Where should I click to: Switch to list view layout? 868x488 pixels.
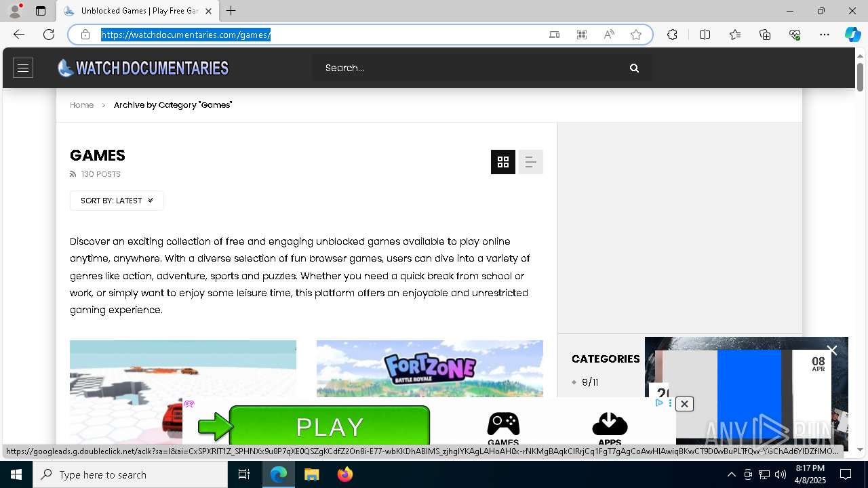click(531, 162)
